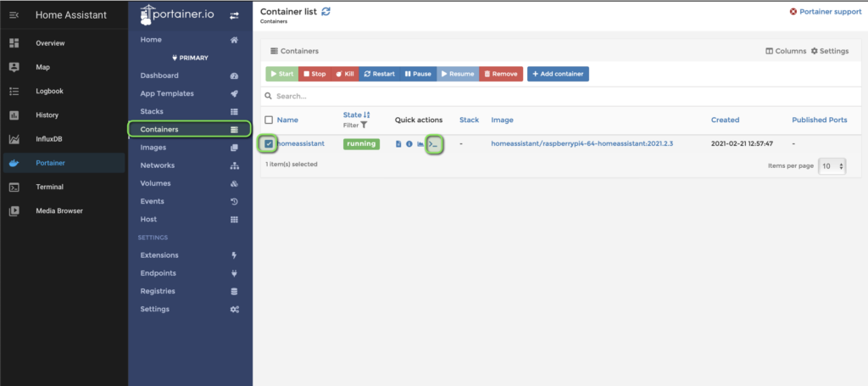This screenshot has width=868, height=386.
Task: Click the Restart container button
Action: [379, 74]
